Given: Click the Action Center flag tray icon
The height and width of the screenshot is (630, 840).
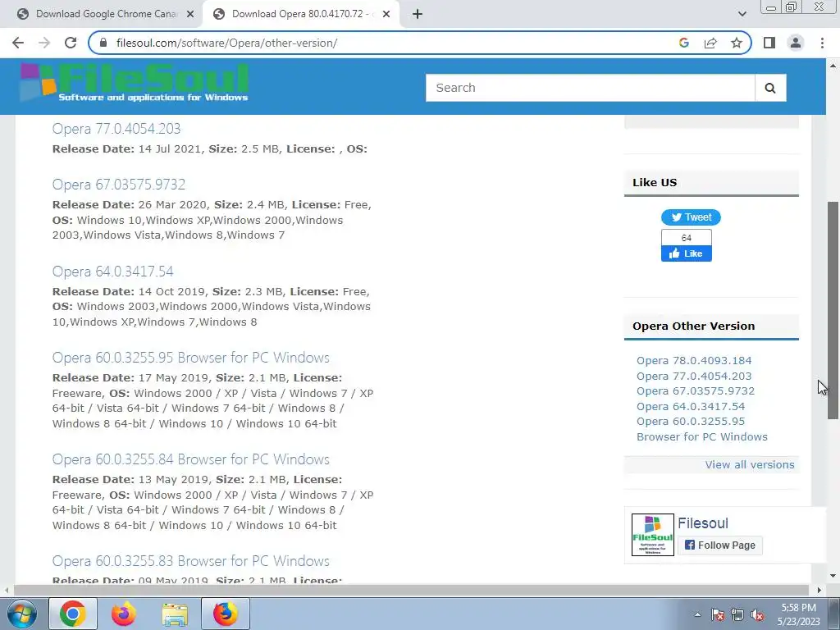Looking at the screenshot, I should point(717,614).
